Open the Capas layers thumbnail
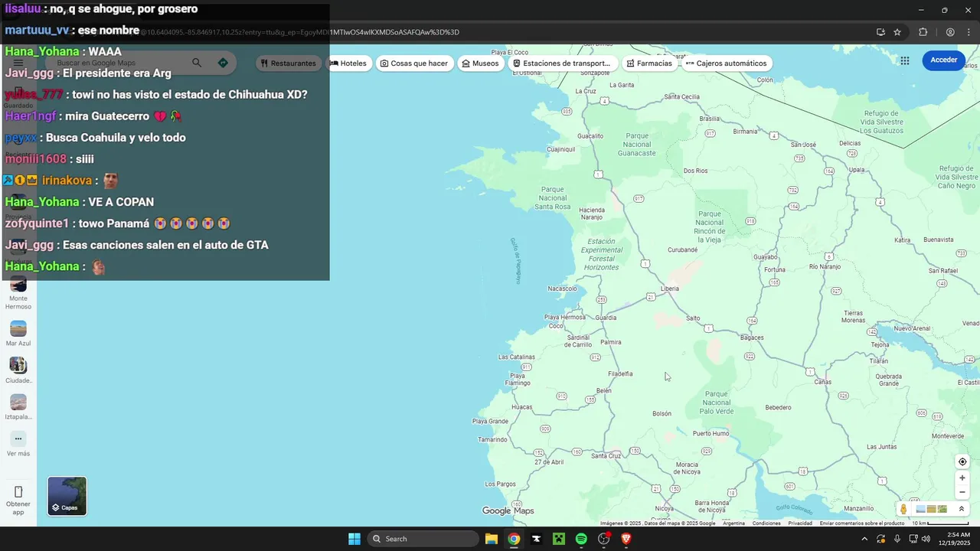980x551 pixels. tap(67, 496)
